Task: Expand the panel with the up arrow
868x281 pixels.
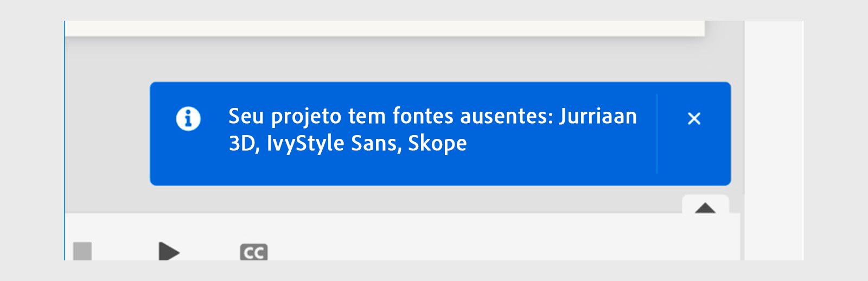Action: (705, 207)
